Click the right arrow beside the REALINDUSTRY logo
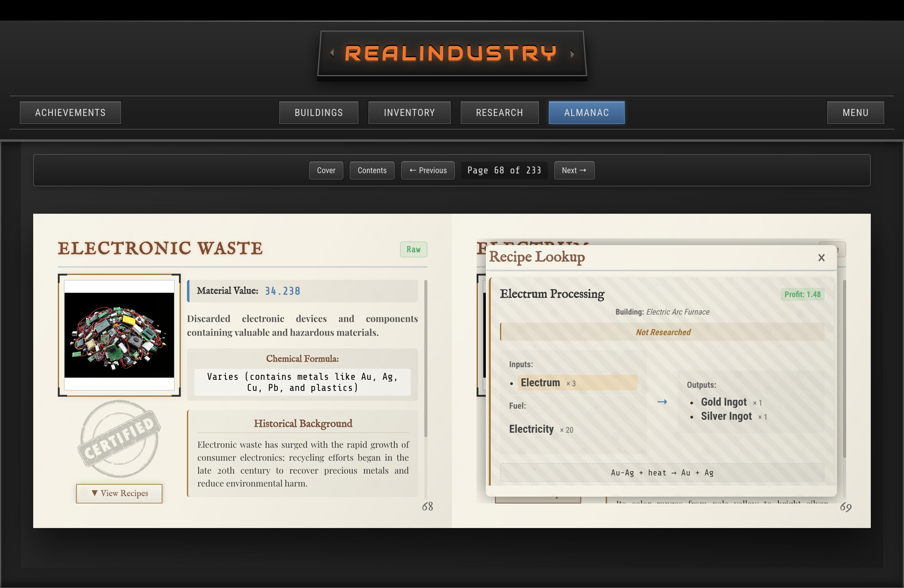The height and width of the screenshot is (588, 904). (x=573, y=54)
